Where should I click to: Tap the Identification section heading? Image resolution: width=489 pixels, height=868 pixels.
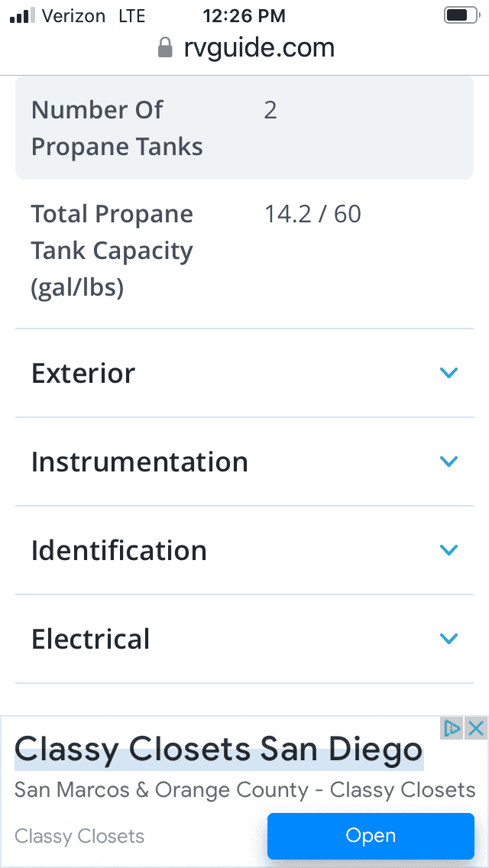click(119, 550)
